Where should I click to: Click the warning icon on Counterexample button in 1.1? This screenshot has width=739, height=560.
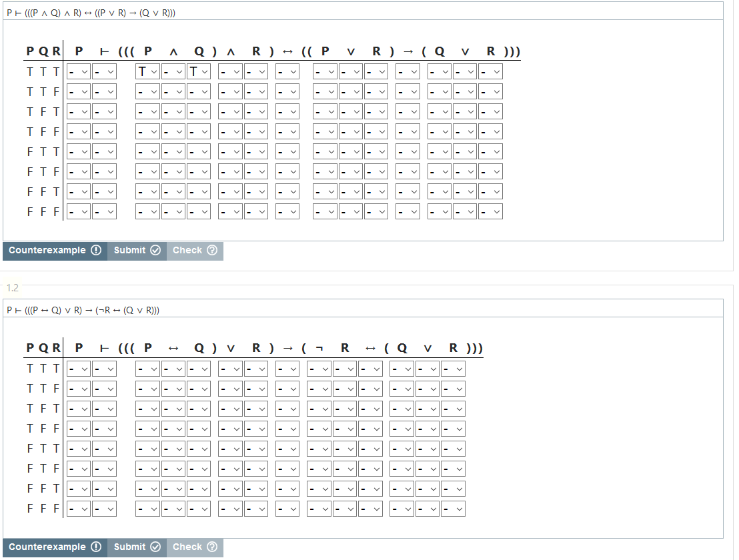tap(97, 251)
